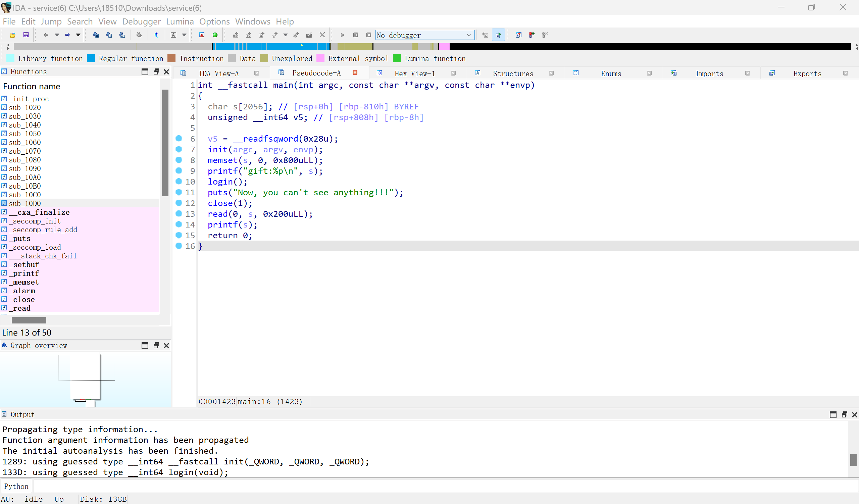
Task: Click the search-next binoculars arrow icon
Action: point(139,35)
